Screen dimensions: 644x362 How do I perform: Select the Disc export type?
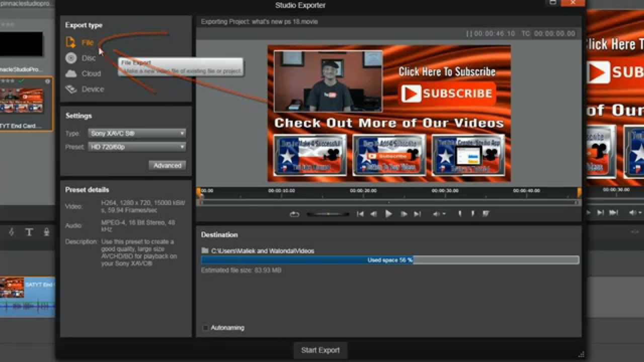point(81,58)
